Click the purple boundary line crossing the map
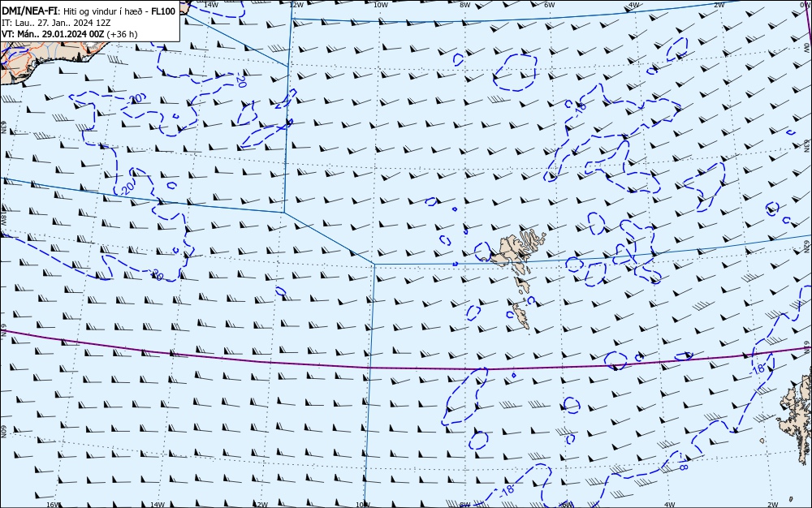 coord(406,368)
